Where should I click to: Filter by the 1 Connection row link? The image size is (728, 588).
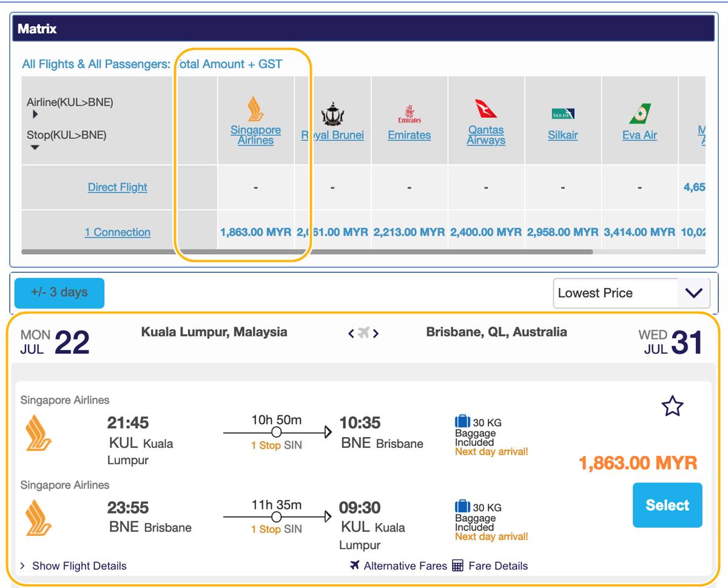[x=118, y=232]
